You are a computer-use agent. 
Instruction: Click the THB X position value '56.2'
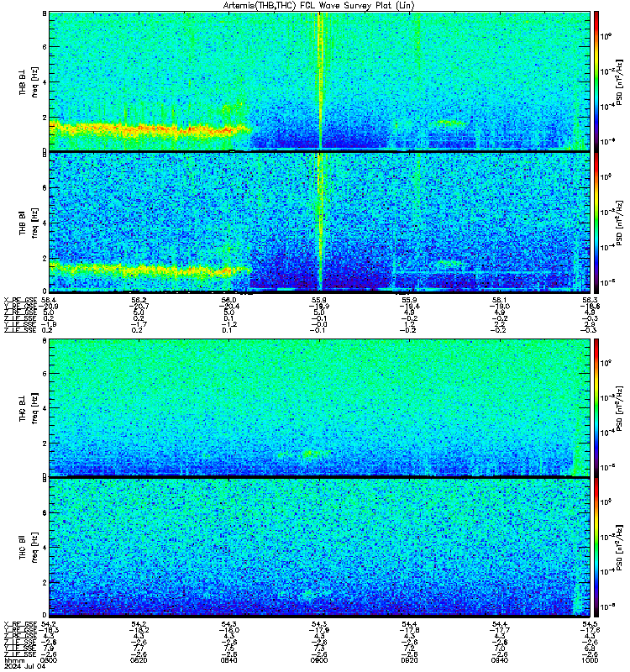click(x=139, y=300)
